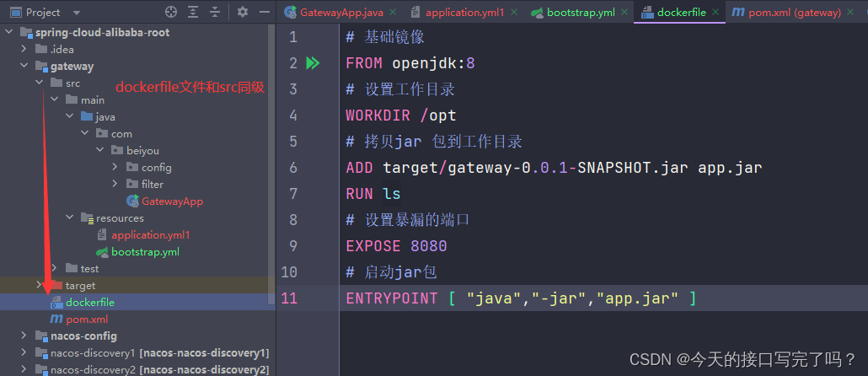
Task: Click Expand All icon in Project toolbar
Action: click(193, 12)
